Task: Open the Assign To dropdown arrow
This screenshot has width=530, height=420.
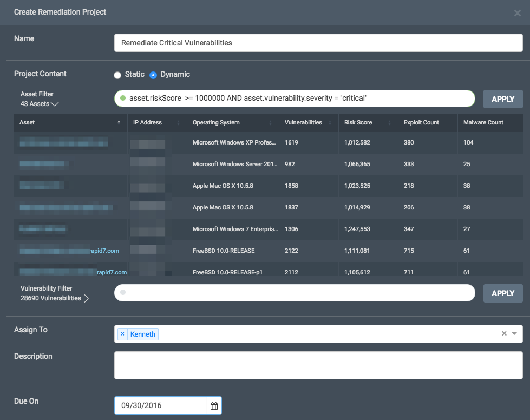Action: [514, 334]
